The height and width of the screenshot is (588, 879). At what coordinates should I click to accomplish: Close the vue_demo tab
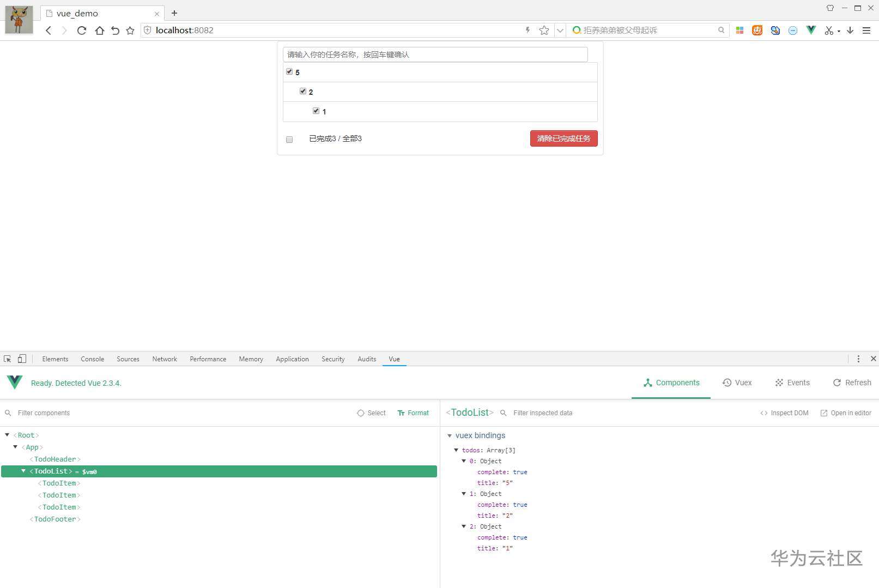pyautogui.click(x=157, y=14)
